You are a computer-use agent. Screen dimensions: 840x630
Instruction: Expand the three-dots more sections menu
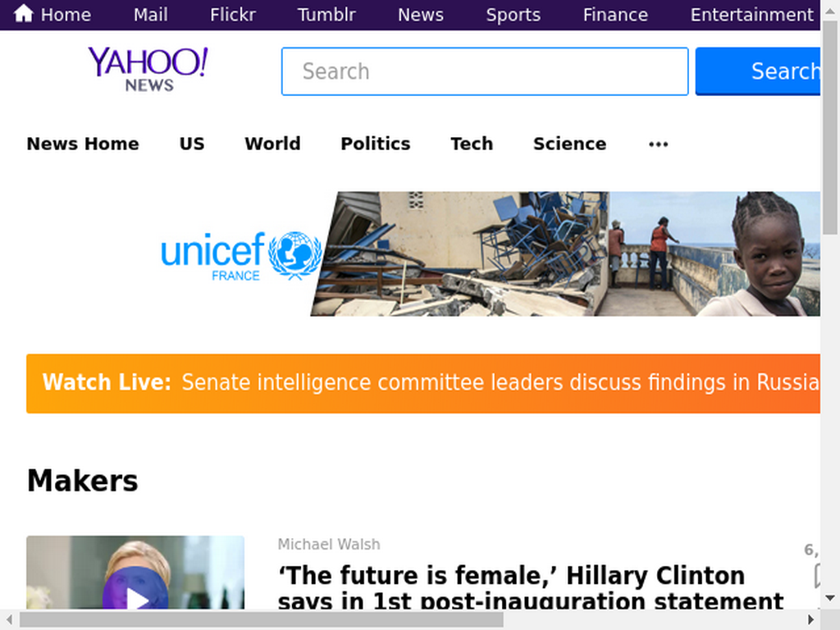[x=658, y=144]
